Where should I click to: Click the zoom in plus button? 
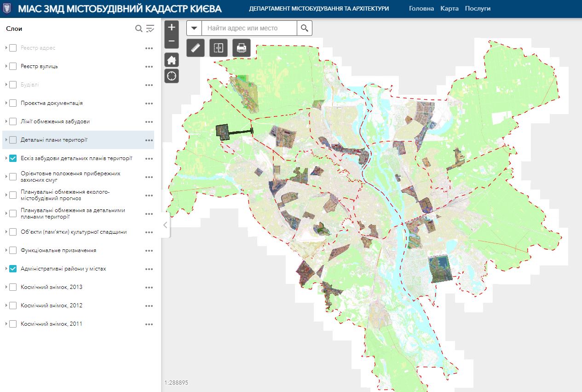[172, 27]
